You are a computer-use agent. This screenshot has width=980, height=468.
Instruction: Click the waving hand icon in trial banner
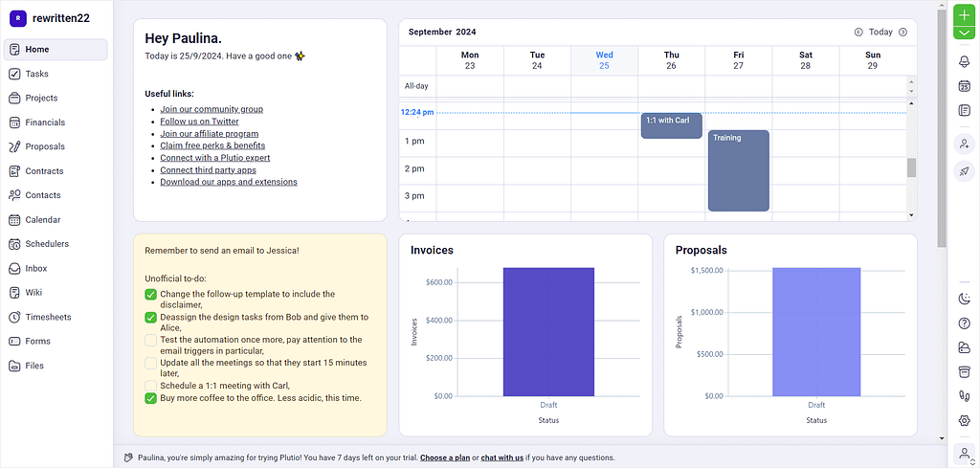[x=129, y=457]
